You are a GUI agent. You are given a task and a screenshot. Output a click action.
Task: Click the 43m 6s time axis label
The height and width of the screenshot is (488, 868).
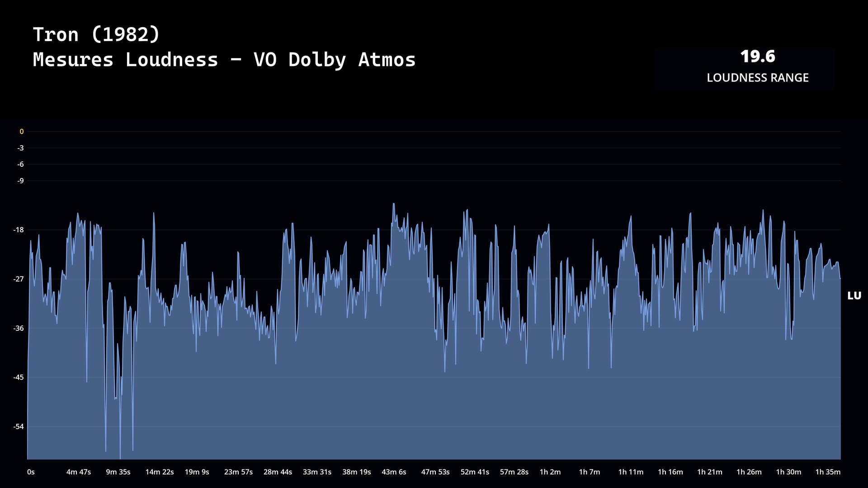[x=394, y=472]
